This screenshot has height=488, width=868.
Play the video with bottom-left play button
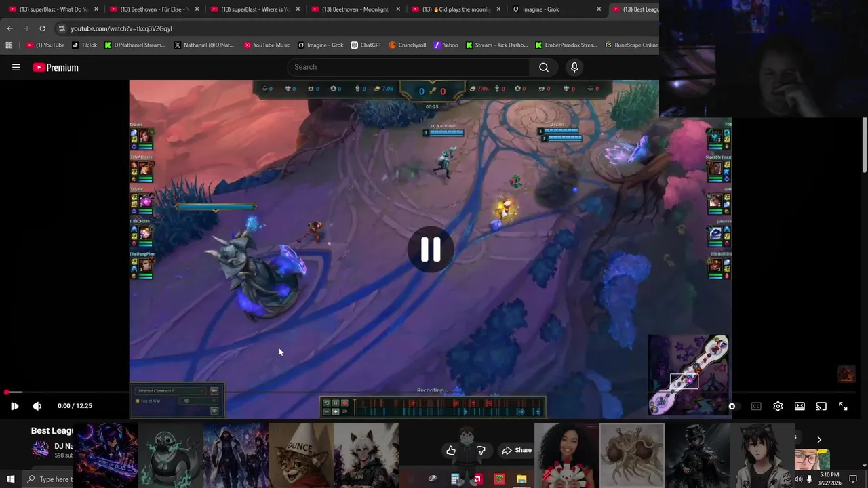tap(14, 406)
